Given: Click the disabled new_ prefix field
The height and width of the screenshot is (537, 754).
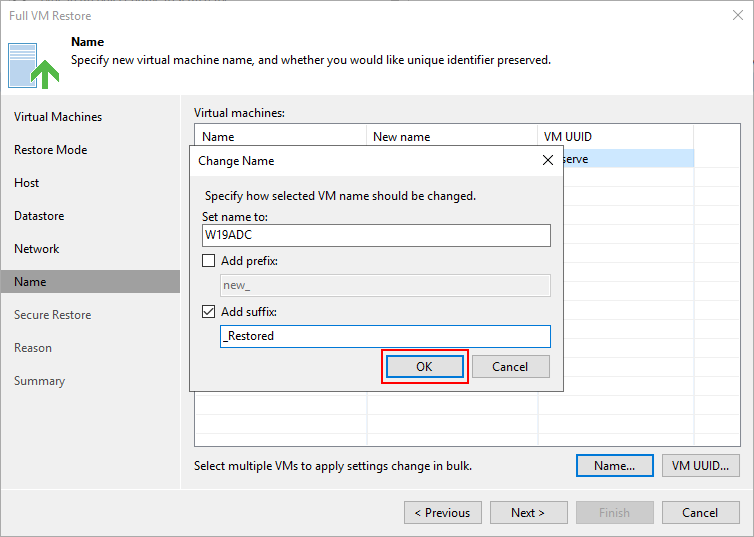Looking at the screenshot, I should coord(385,286).
